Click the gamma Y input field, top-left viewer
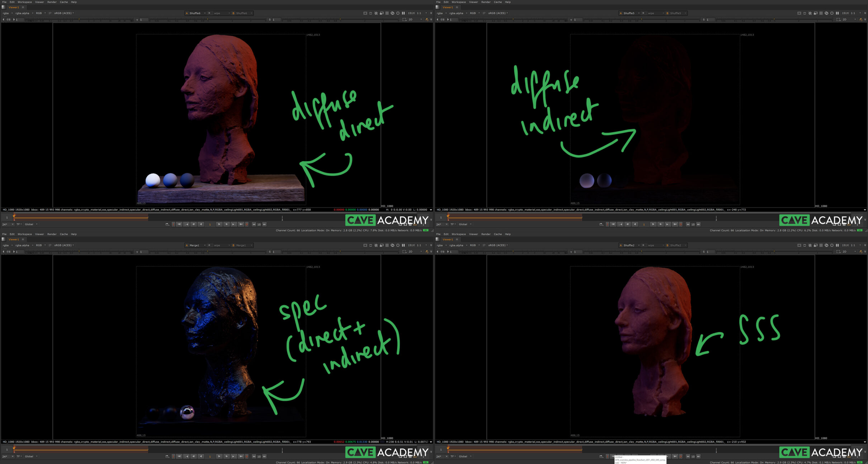Screen dimensions: 868x464 pyautogui.click(x=144, y=20)
